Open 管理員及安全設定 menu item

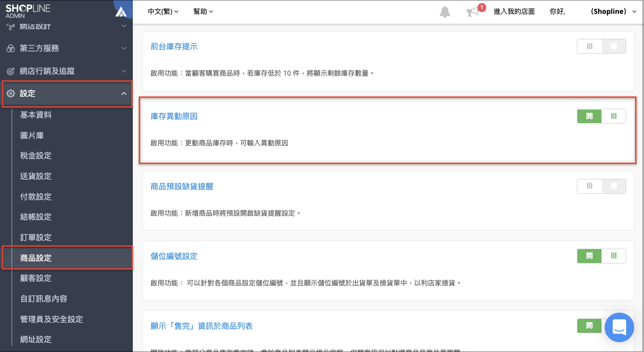pyautogui.click(x=51, y=319)
